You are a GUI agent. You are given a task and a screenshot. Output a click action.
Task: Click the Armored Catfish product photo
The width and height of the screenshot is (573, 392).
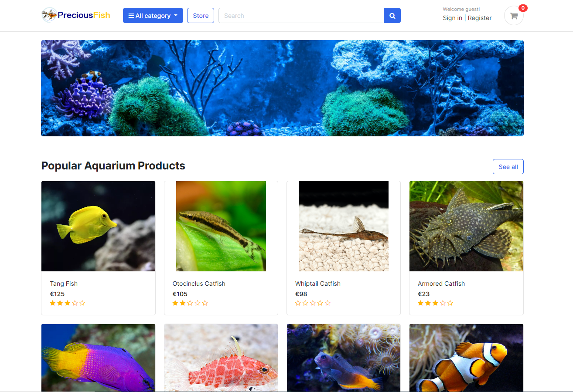click(x=466, y=226)
